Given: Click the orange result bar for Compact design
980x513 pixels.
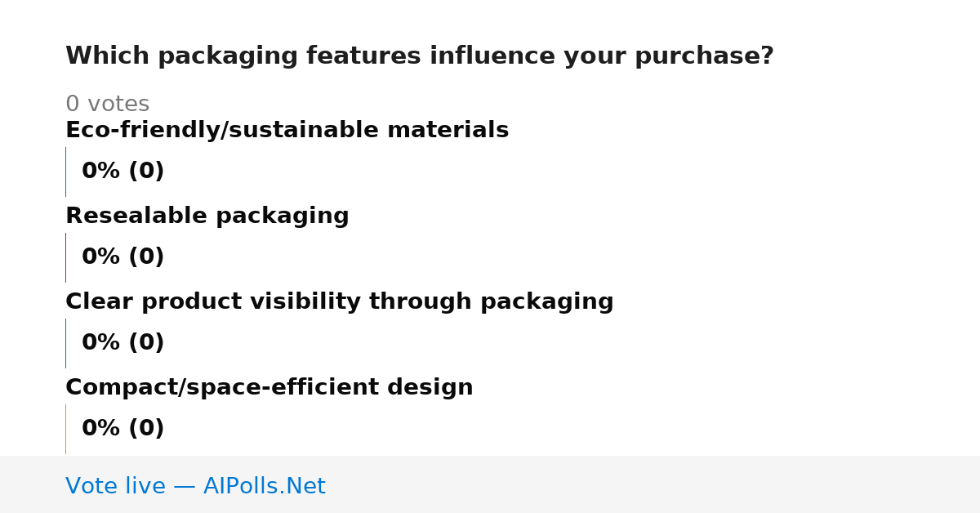Looking at the screenshot, I should 65,429.
